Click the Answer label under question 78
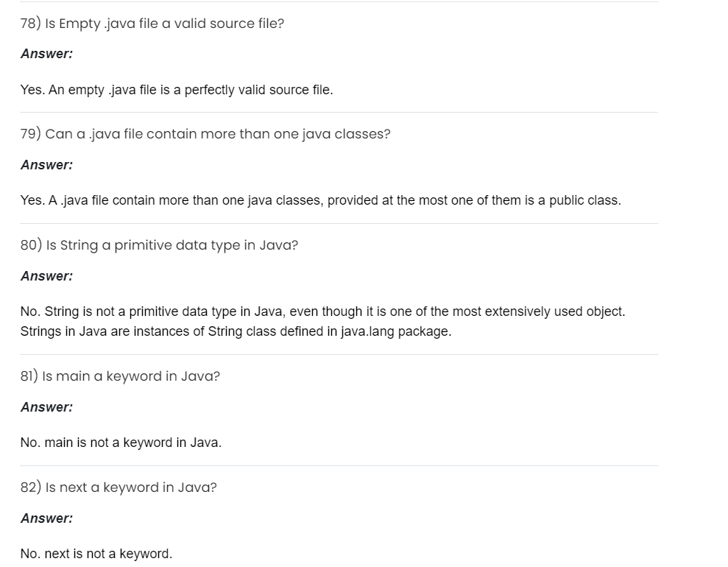 46,54
